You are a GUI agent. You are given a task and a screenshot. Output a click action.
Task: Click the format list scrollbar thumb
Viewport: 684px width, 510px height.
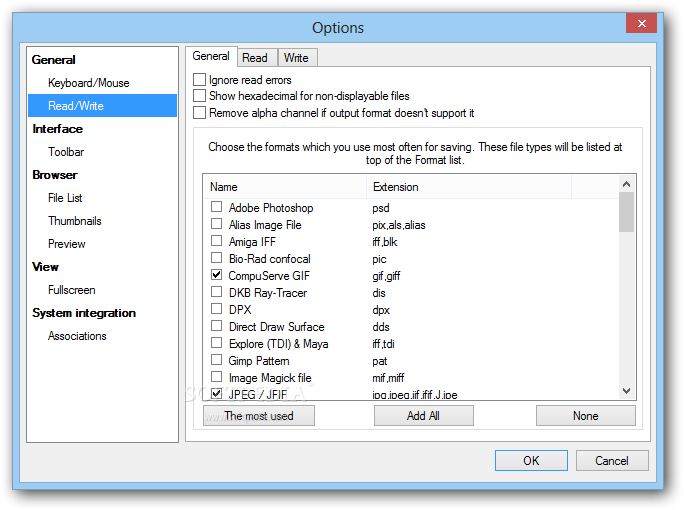pos(626,212)
